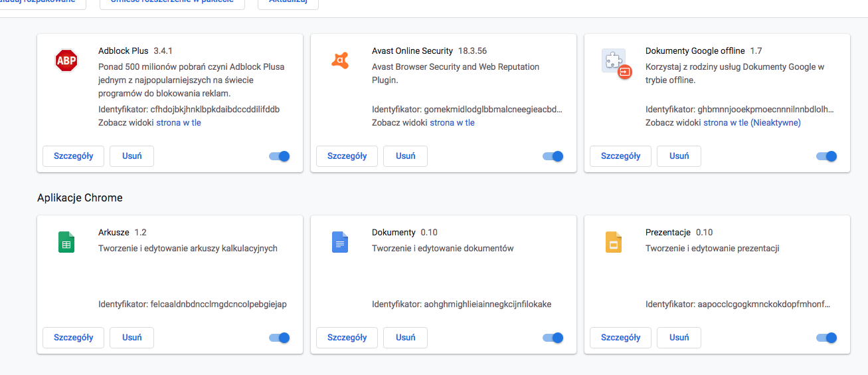868x375 pixels.
Task: View Szczegóły of the Dokumenty app
Action: pyautogui.click(x=347, y=338)
